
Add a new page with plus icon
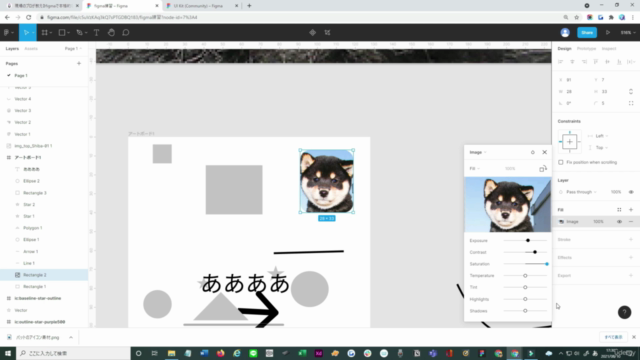(79, 64)
